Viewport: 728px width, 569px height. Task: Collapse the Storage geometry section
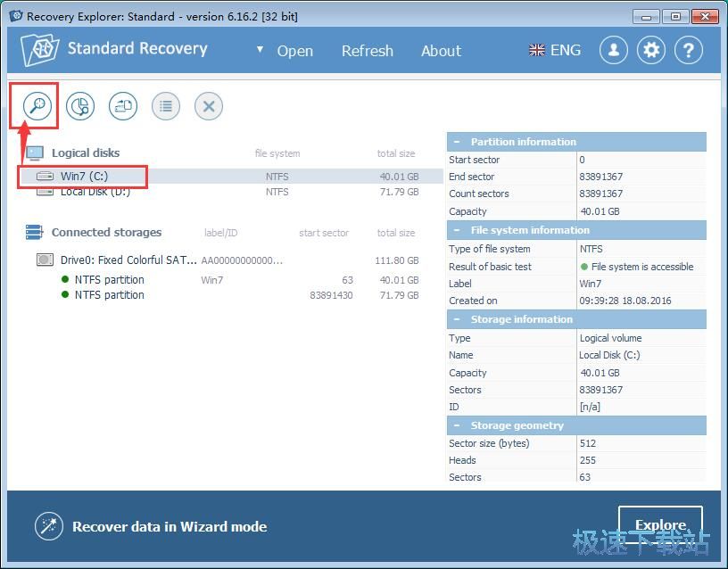point(458,425)
